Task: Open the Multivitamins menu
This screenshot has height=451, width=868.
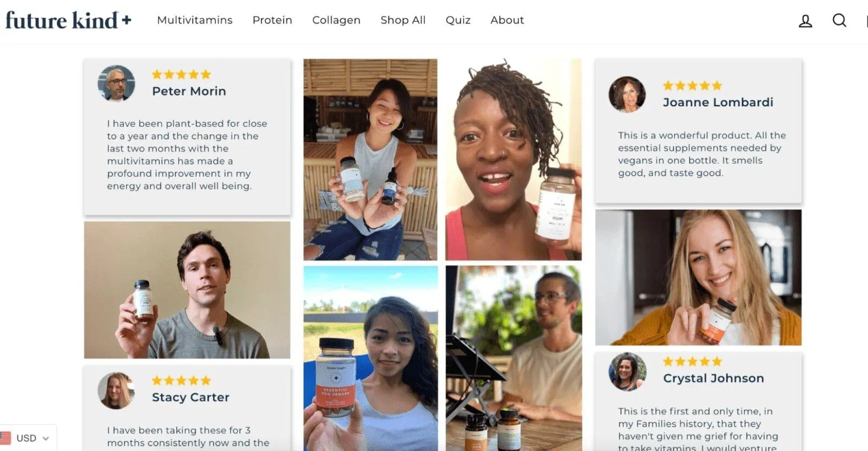Action: [x=195, y=20]
